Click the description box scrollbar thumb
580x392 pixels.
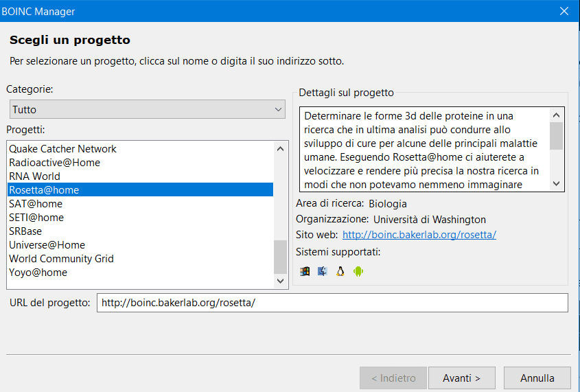coord(556,136)
